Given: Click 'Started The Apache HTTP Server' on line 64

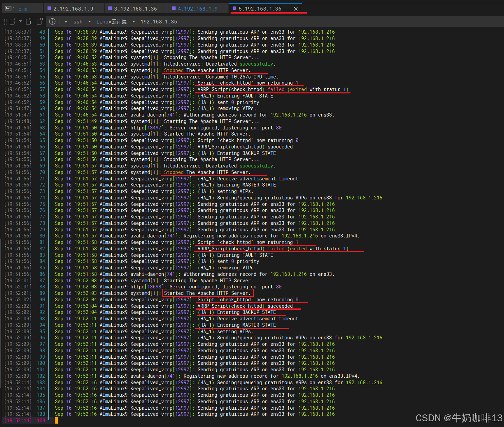Looking at the screenshot, I should click(x=207, y=134).
